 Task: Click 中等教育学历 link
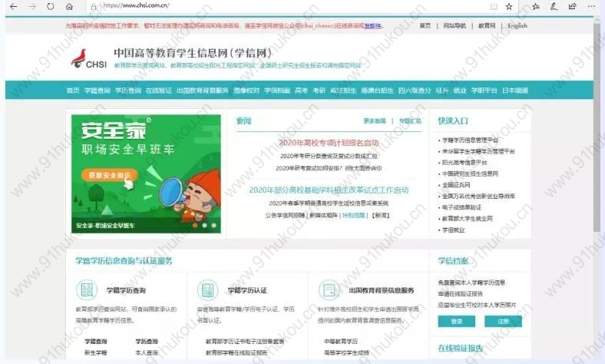pyautogui.click(x=341, y=341)
